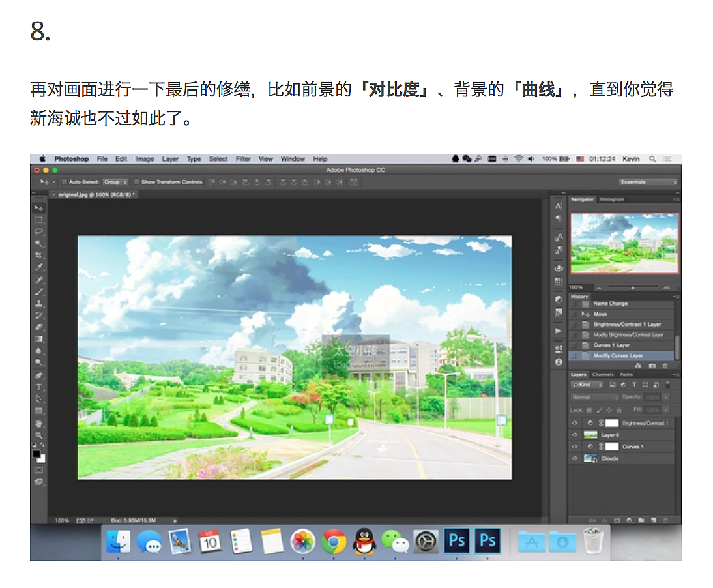Set history brush source at Move state
Image resolution: width=713 pixels, height=588 pixels.
[574, 314]
